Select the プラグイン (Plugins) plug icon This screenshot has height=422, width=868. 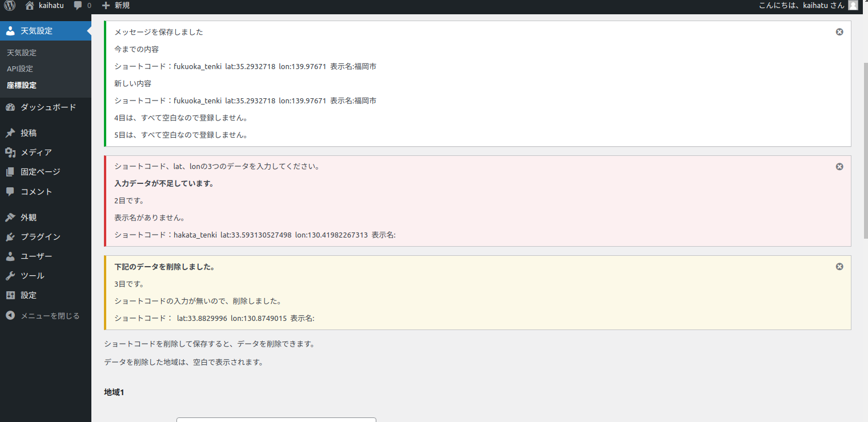(10, 236)
